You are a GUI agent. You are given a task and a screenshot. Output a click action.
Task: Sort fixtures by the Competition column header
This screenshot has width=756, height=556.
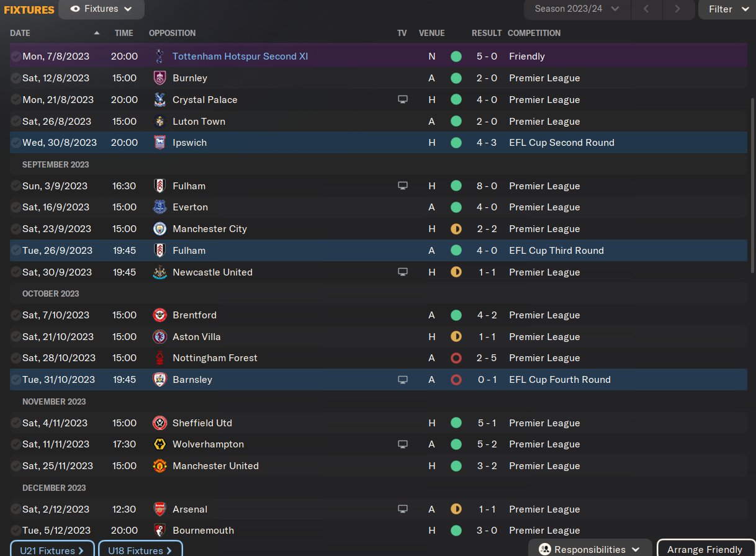(534, 33)
